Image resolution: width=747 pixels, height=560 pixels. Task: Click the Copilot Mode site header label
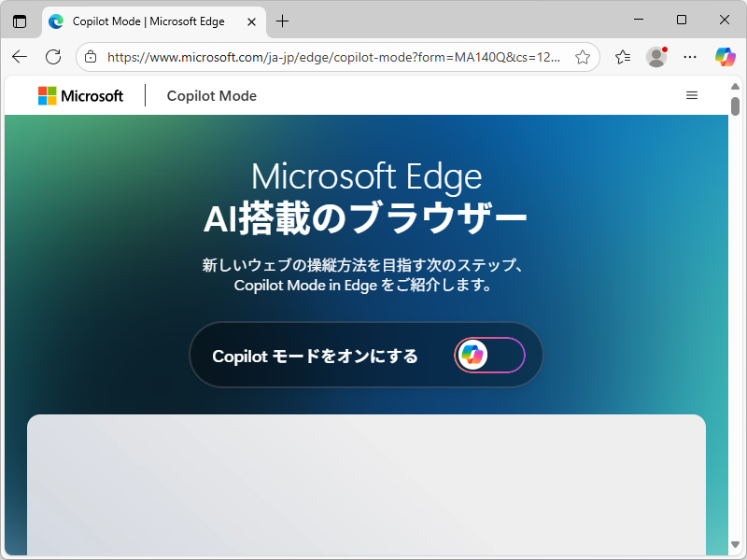point(211,95)
